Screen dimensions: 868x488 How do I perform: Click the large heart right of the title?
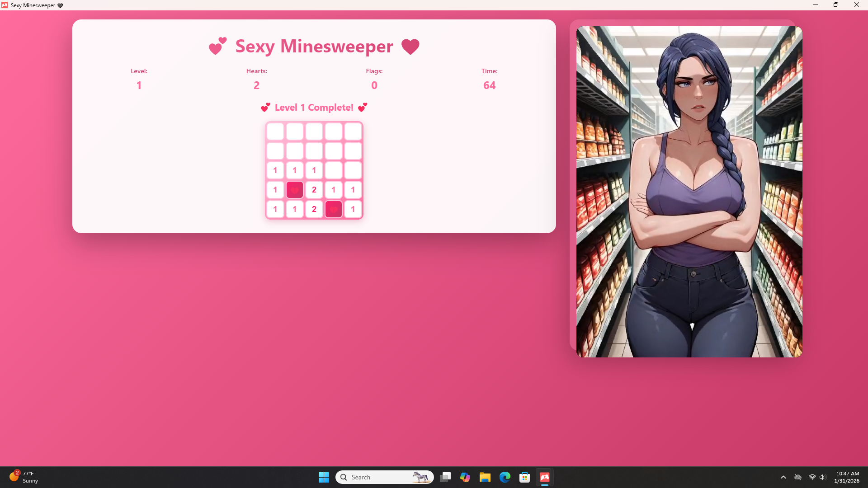(x=410, y=47)
